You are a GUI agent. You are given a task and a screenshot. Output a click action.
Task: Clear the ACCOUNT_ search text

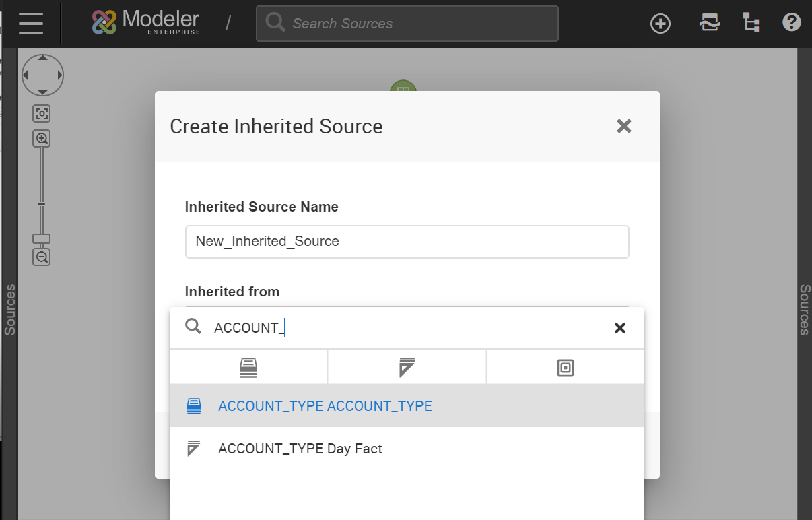(x=620, y=328)
